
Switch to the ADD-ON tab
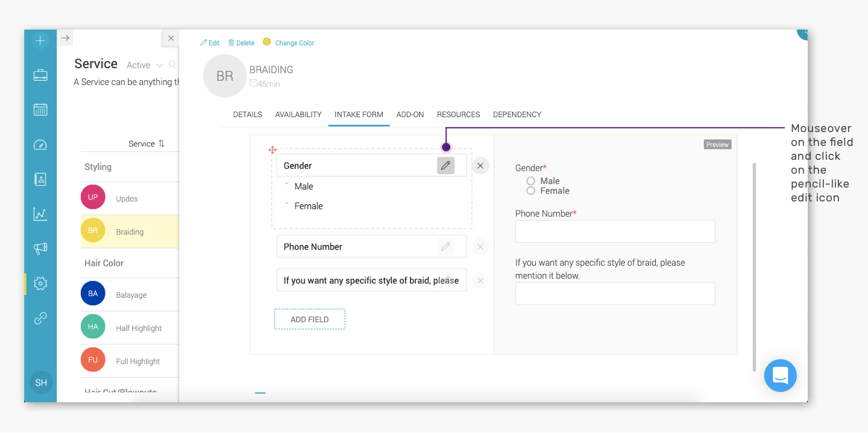(410, 115)
